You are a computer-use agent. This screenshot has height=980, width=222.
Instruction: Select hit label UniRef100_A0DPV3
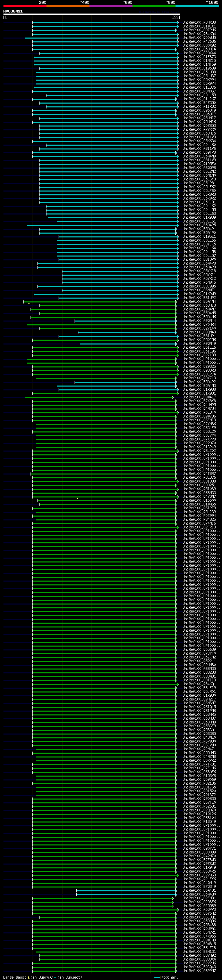click(x=199, y=910)
